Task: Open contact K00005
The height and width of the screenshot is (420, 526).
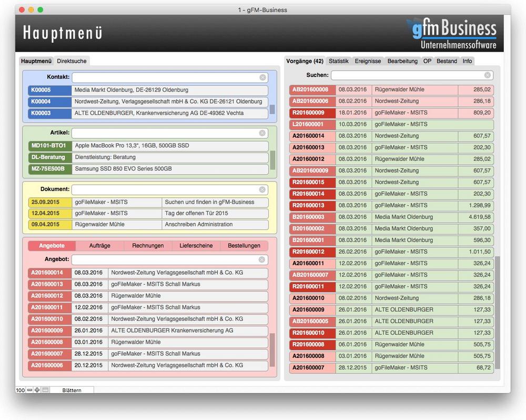Action: (49, 90)
